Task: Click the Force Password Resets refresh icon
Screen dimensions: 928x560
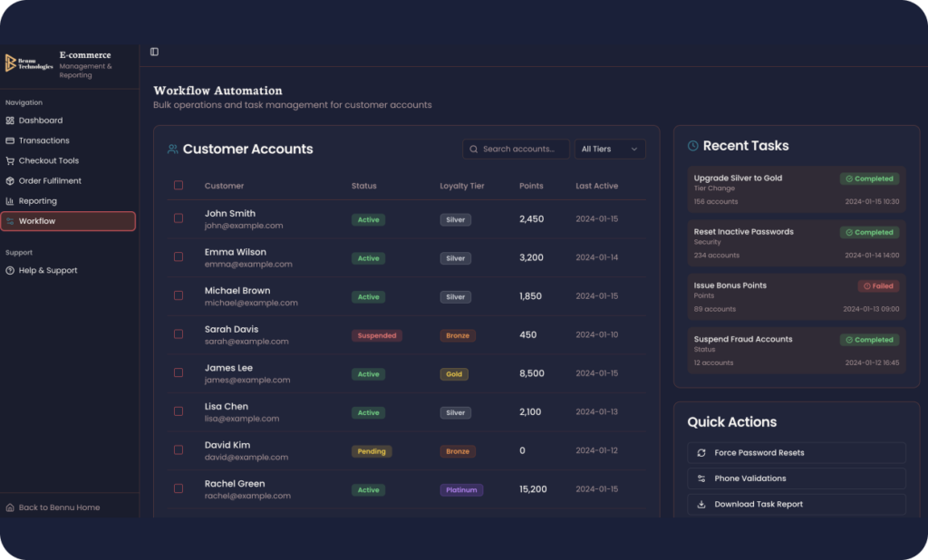Action: coord(701,453)
